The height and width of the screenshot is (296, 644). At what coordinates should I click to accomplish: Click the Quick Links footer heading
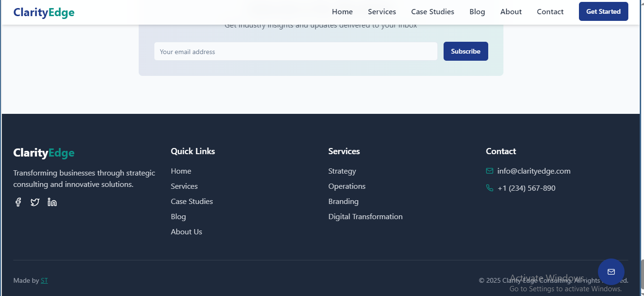coord(193,151)
